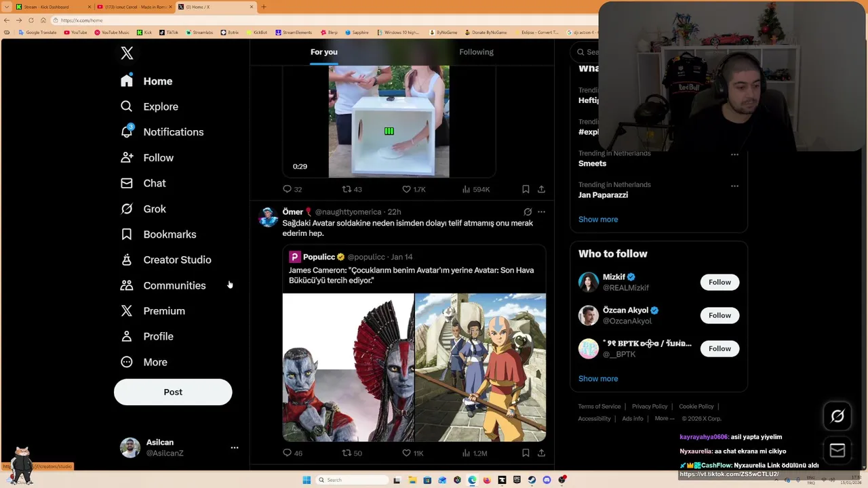Click the browser address bar
The image size is (868, 488).
(x=325, y=20)
